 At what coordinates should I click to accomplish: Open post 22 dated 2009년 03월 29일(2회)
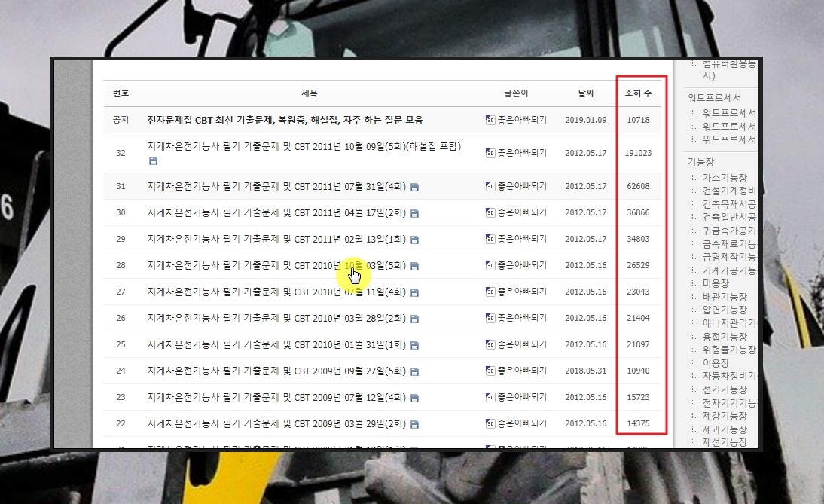(276, 423)
